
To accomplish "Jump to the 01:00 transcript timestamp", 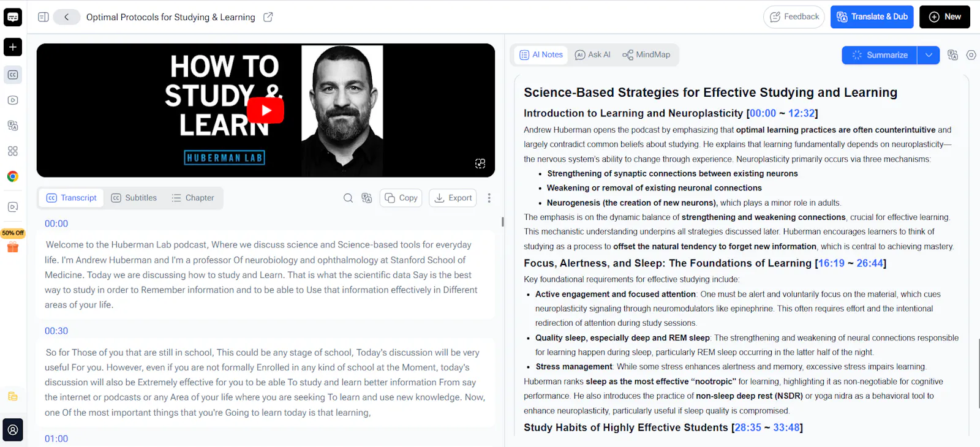I will [56, 439].
